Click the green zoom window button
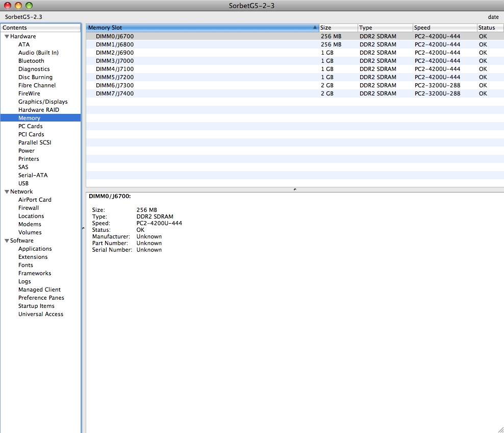This screenshot has height=433, width=504. (x=29, y=6)
